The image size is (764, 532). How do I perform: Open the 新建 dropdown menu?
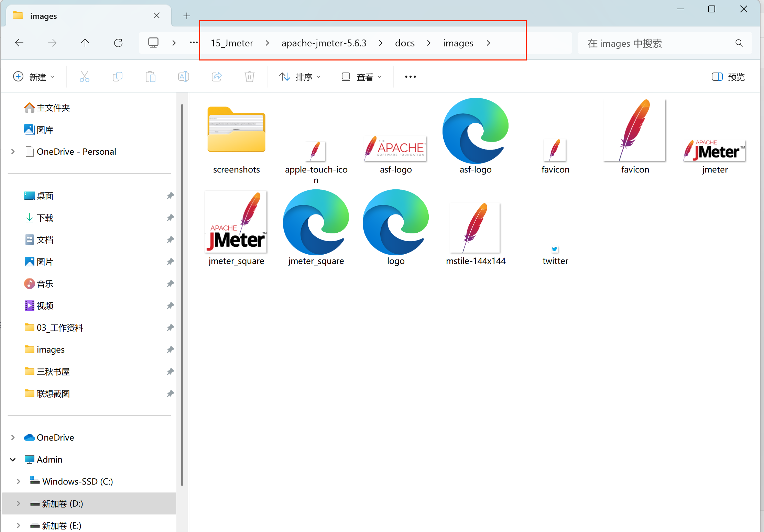point(34,77)
